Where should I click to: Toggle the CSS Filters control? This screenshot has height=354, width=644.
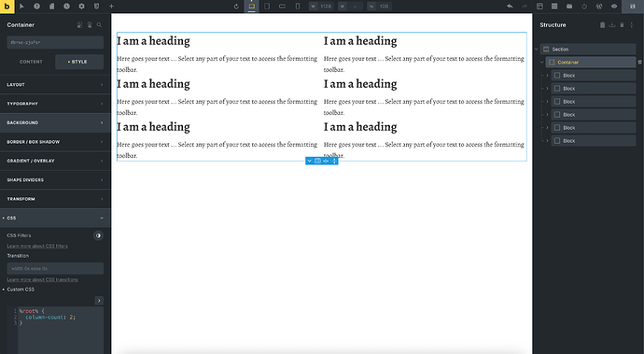click(98, 235)
